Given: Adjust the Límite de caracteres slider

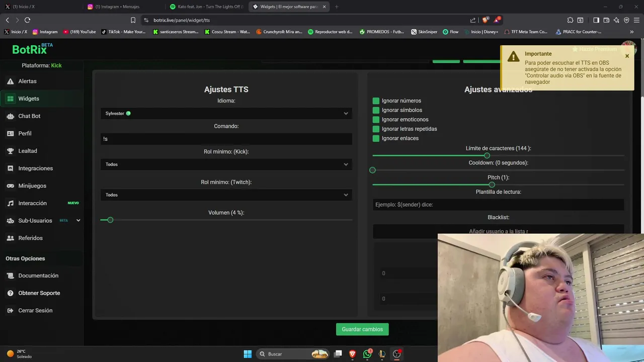Looking at the screenshot, I should click(487, 155).
